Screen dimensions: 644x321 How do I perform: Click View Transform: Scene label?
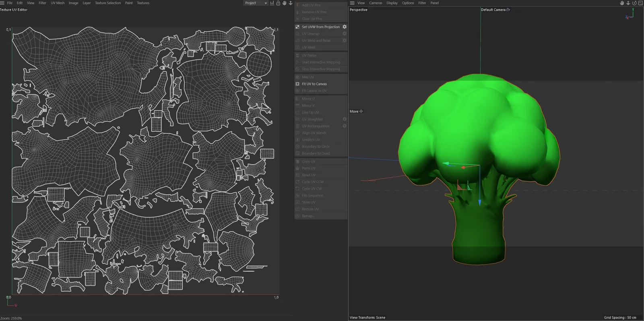[367, 317]
